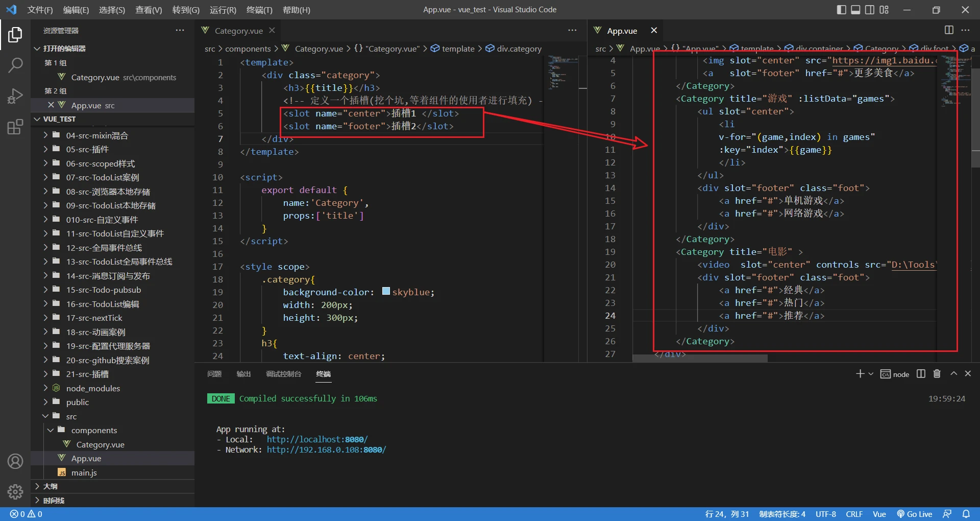Toggle the secondary sidebar layout button
Screen dimensions: 980x521
coord(870,10)
